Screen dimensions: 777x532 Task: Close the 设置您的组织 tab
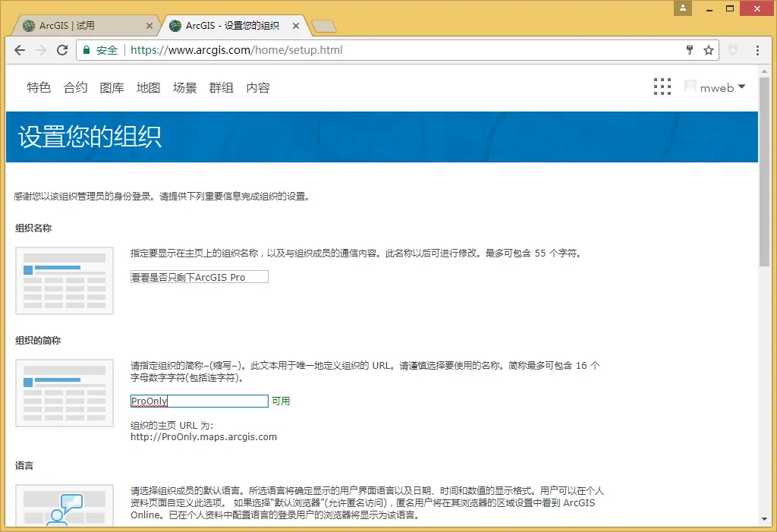coord(296,26)
